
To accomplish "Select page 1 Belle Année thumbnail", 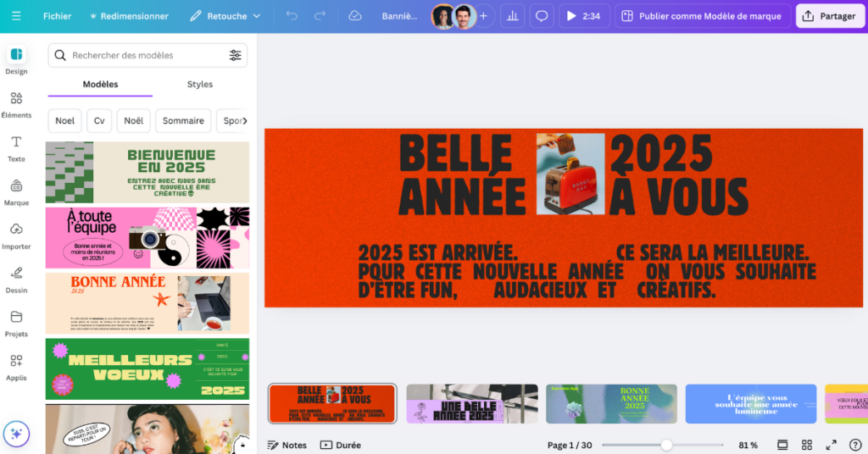I will [332, 404].
